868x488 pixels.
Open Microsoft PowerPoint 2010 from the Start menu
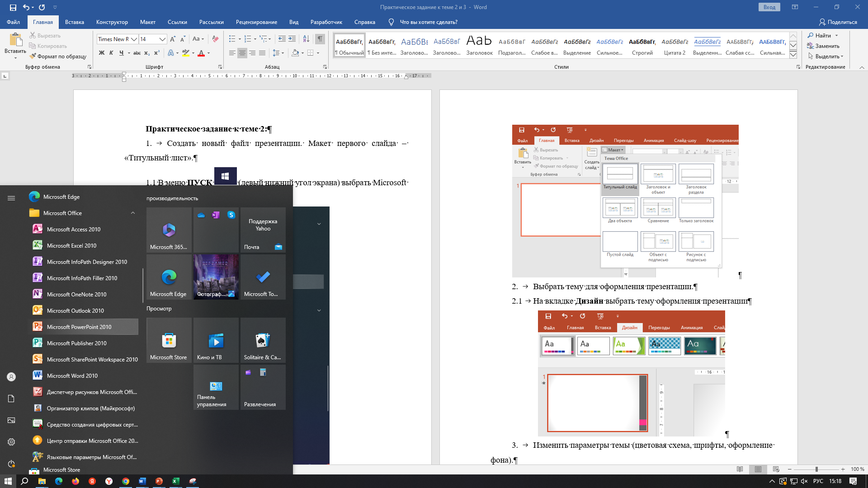[x=84, y=327]
